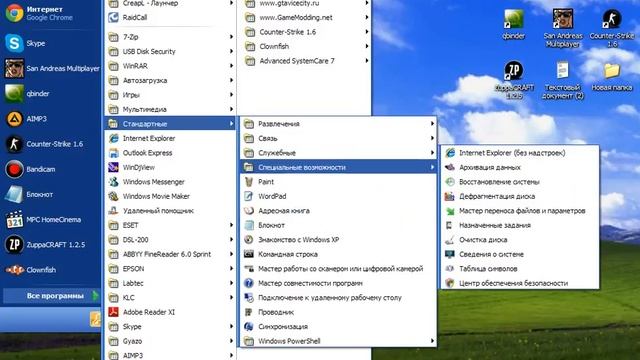Open San Andreas Multiplayer in the start menu
The width and height of the screenshot is (640, 360).
[51, 68]
